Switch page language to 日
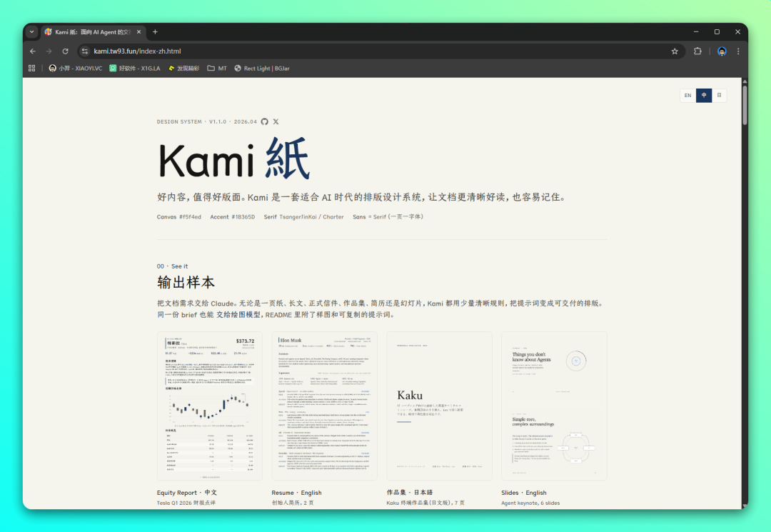This screenshot has height=532, width=771. [x=719, y=96]
